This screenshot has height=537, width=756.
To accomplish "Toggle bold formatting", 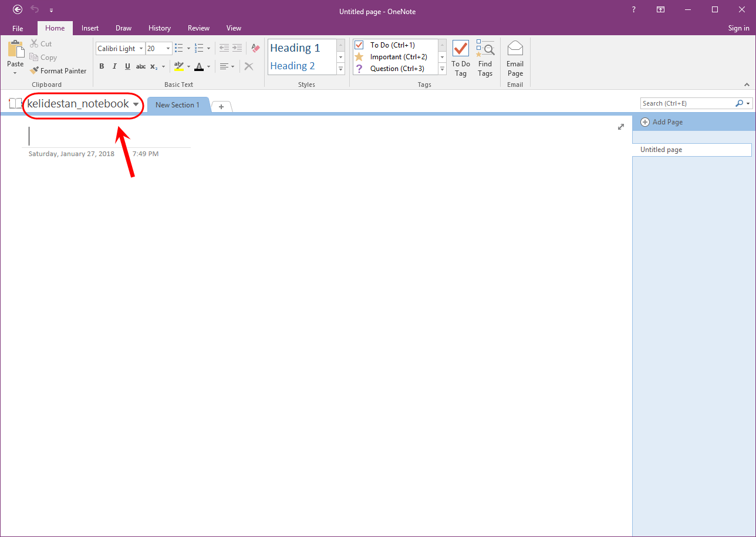I will [102, 66].
